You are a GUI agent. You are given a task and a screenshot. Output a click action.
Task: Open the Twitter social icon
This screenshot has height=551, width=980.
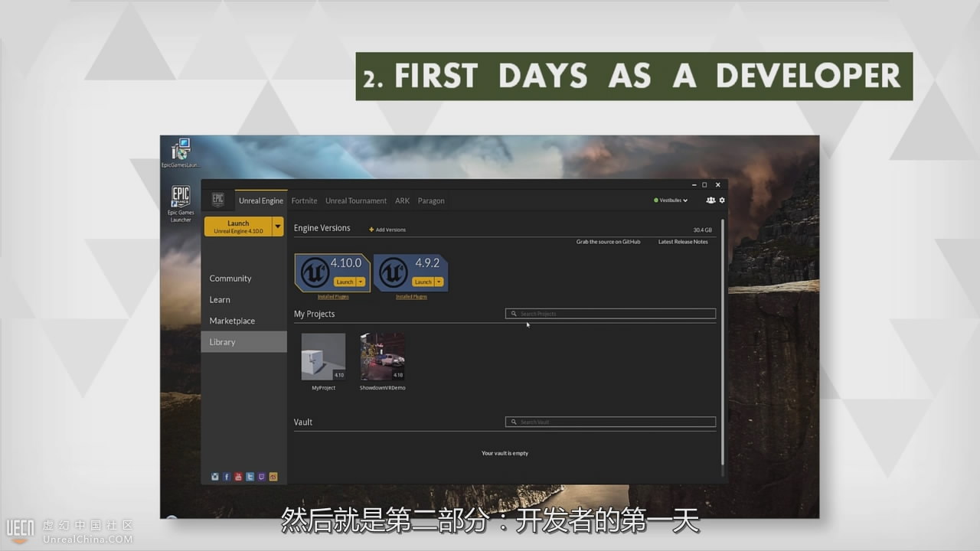click(x=250, y=477)
